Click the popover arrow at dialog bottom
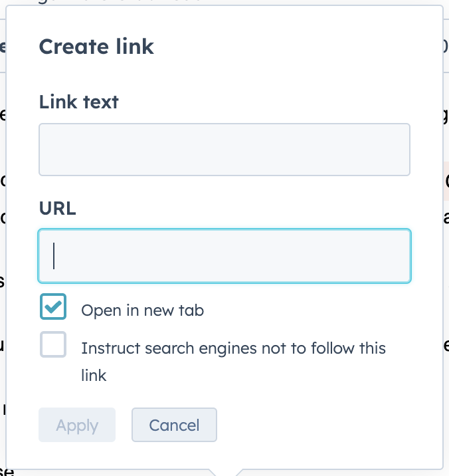Viewport: 449px width, 476px height. (224, 473)
